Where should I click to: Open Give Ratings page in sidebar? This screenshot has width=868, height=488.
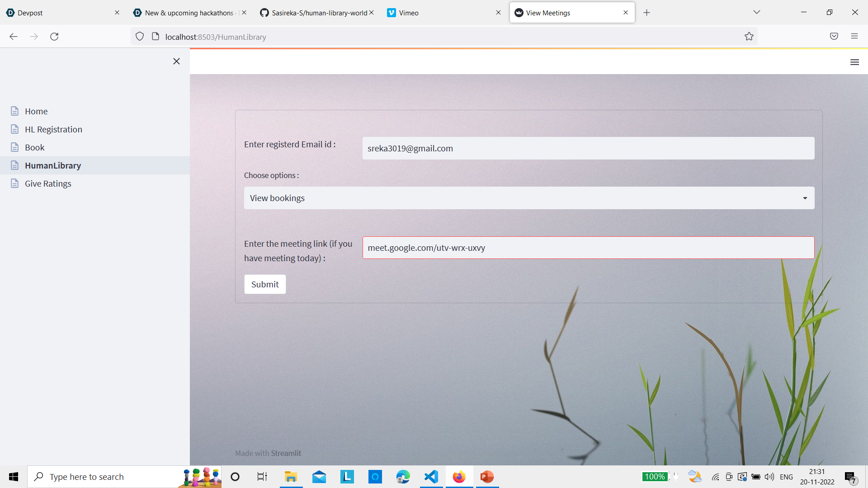point(48,183)
